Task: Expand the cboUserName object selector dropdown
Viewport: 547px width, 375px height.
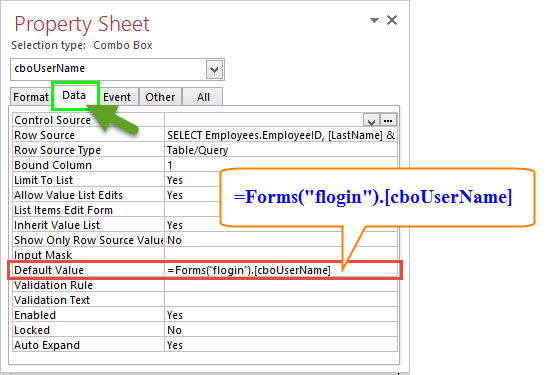Action: pos(214,70)
